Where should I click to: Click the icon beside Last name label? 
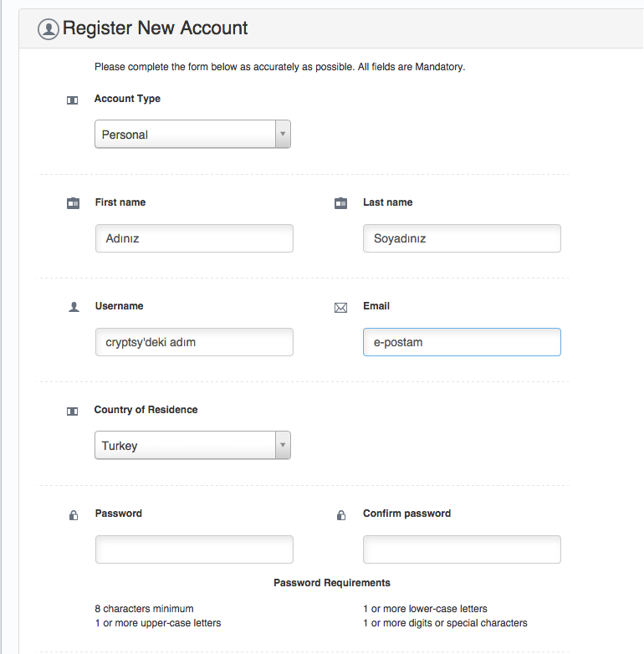coord(340,203)
